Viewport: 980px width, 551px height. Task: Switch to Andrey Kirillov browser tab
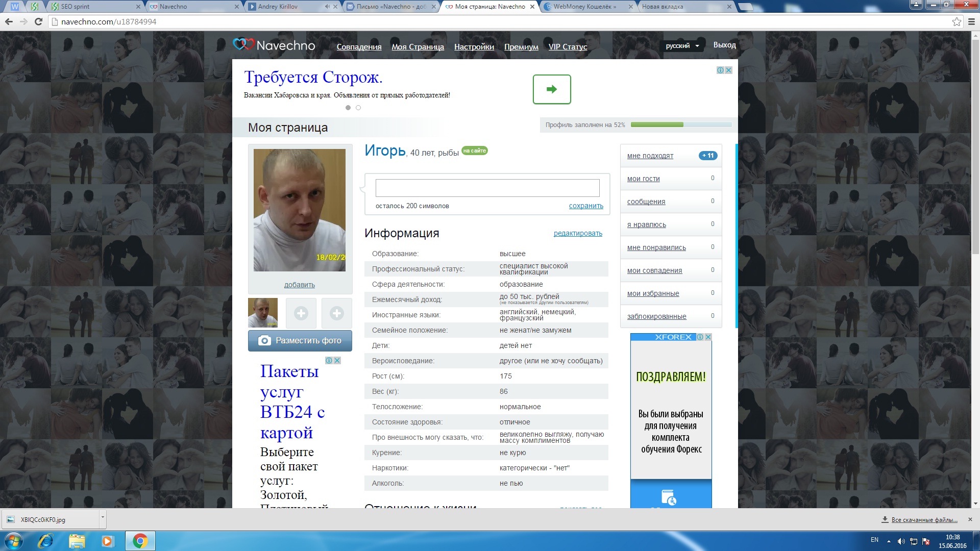(x=291, y=7)
